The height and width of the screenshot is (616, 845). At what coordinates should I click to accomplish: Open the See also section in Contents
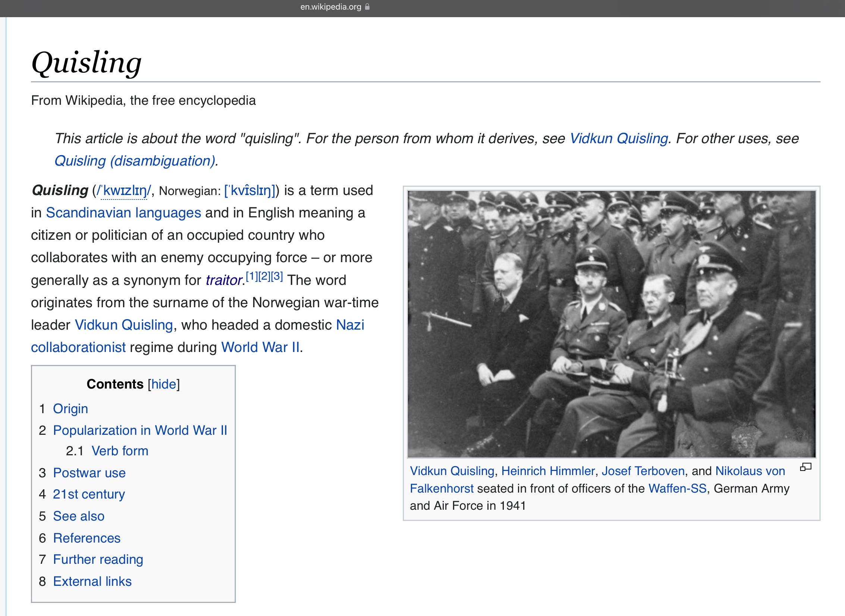point(78,516)
